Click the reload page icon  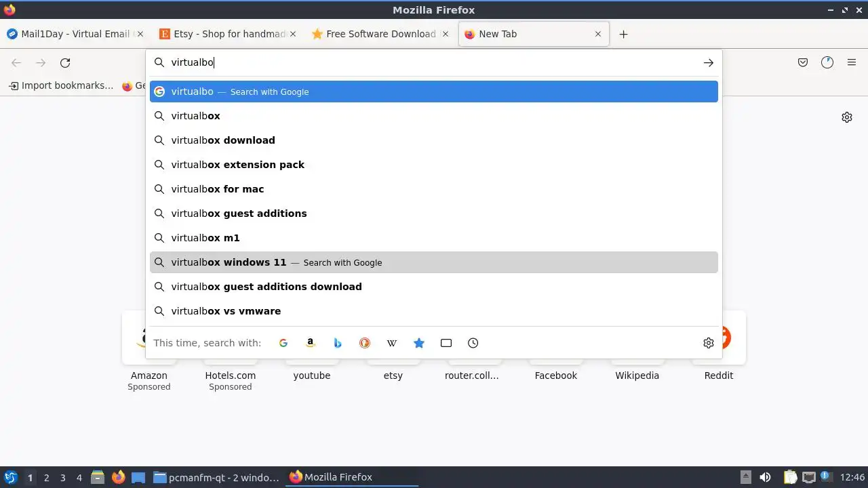[65, 62]
